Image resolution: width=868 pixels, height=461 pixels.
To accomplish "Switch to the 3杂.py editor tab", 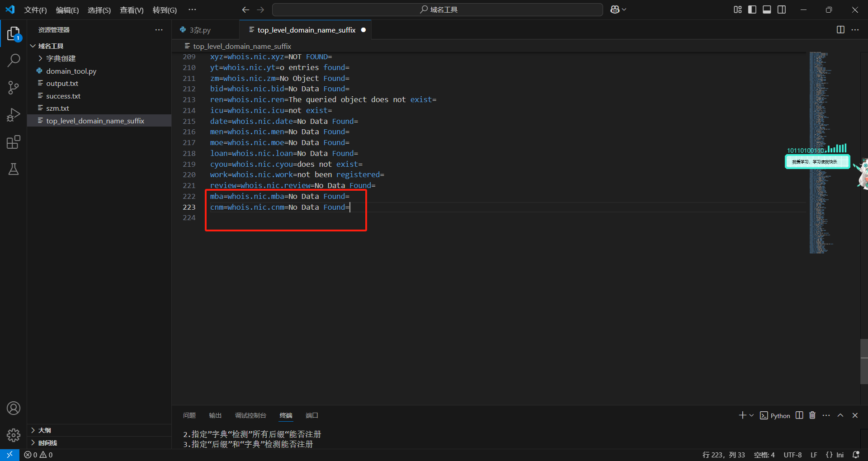I will point(200,30).
